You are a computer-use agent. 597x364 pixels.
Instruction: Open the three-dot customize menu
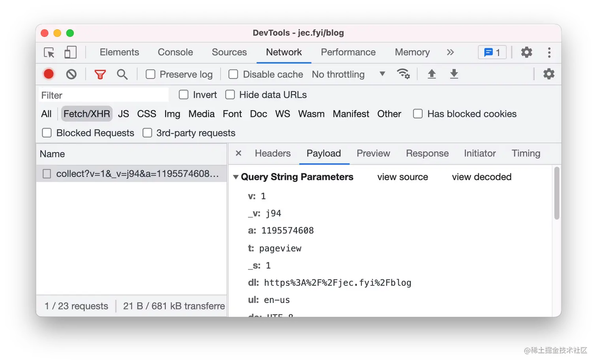[549, 52]
